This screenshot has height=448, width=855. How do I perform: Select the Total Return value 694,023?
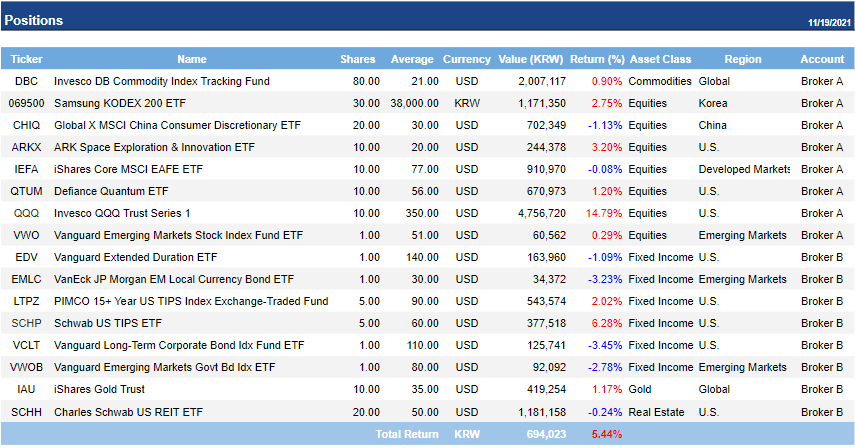547,435
